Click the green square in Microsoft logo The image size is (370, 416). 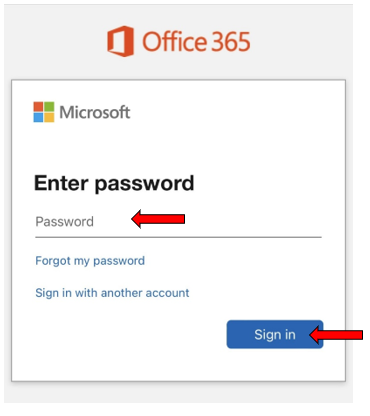point(49,107)
